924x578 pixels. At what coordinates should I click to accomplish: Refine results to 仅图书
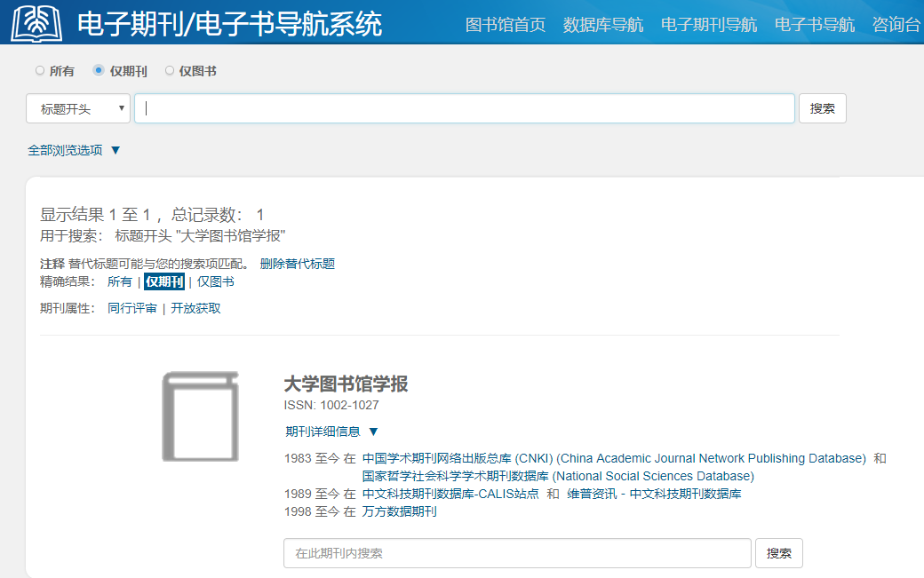pyautogui.click(x=216, y=282)
